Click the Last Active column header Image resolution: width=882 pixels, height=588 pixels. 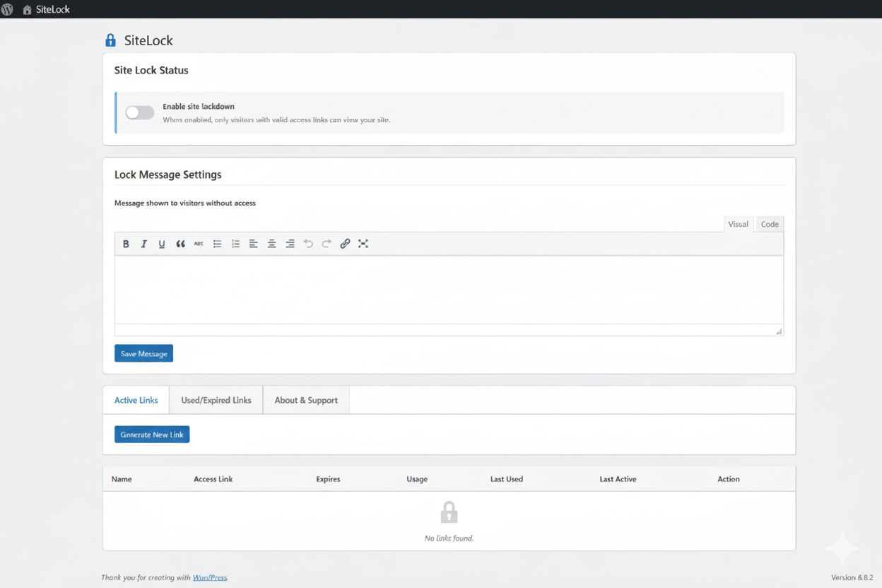[618, 479]
